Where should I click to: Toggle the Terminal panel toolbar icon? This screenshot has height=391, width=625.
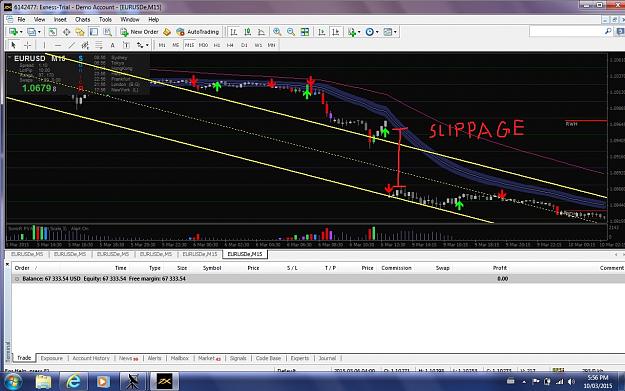click(94, 31)
